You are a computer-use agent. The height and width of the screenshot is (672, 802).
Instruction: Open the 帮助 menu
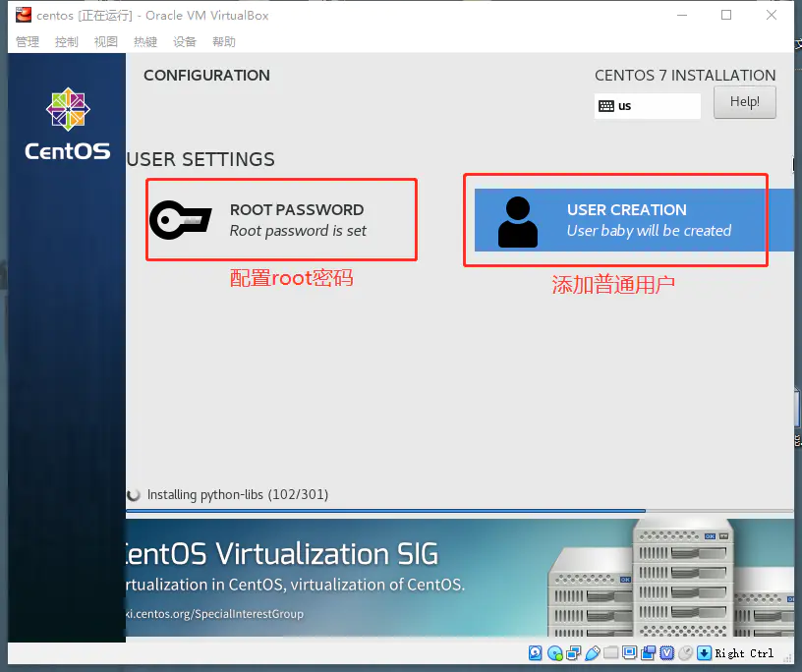pos(224,42)
